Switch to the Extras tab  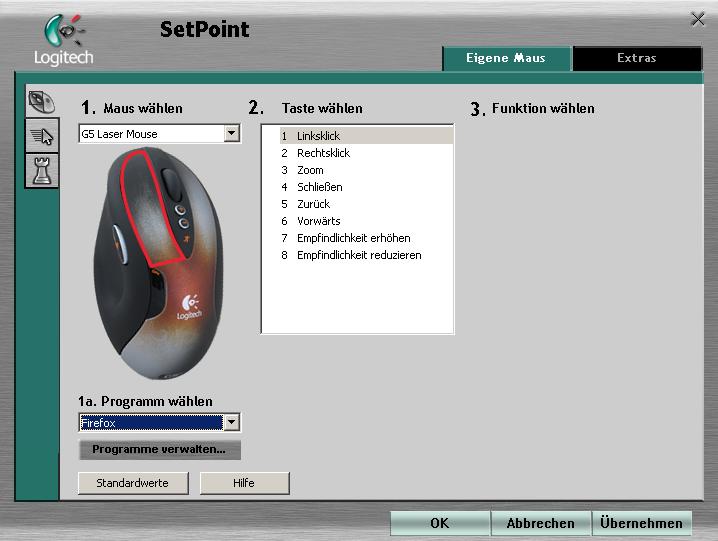pos(636,58)
